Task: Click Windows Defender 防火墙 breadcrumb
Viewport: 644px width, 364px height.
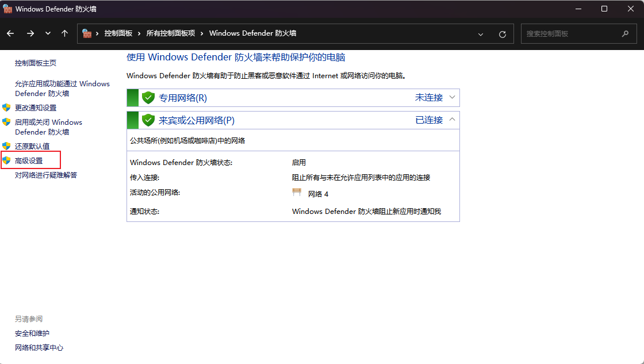Action: (252, 33)
